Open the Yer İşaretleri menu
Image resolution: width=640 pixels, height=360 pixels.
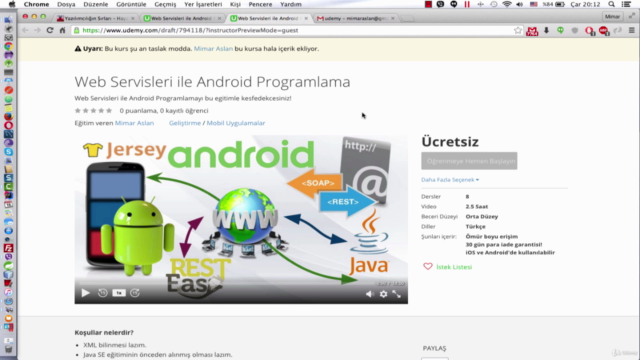point(203,4)
